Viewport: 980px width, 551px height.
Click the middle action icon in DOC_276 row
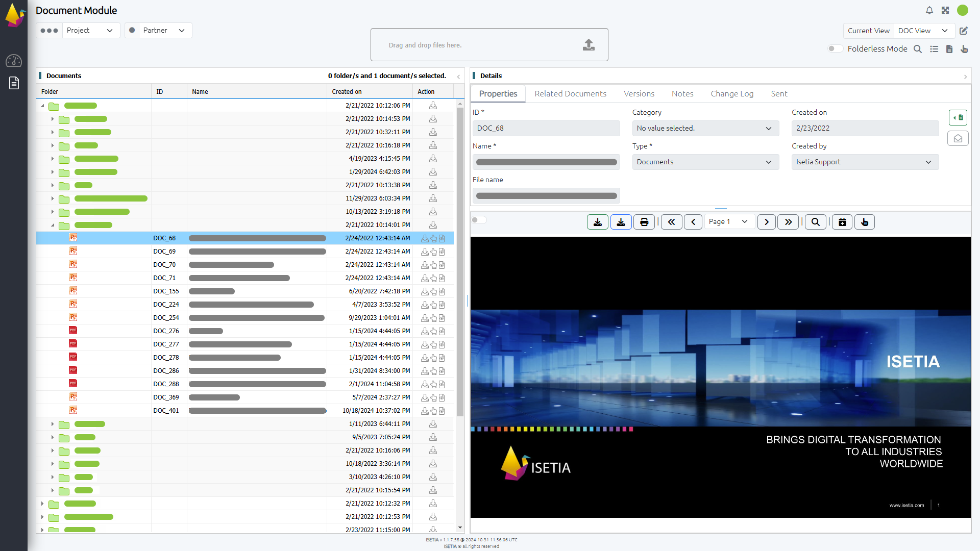tap(433, 331)
